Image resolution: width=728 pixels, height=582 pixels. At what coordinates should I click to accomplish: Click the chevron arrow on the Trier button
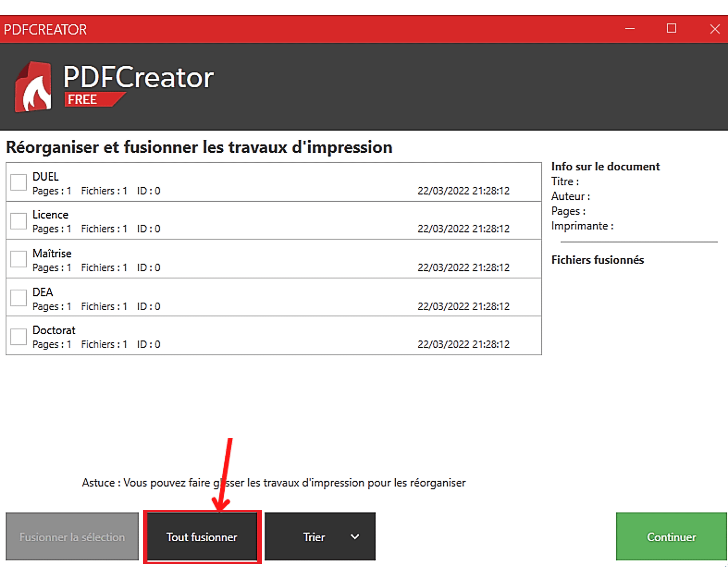click(355, 537)
